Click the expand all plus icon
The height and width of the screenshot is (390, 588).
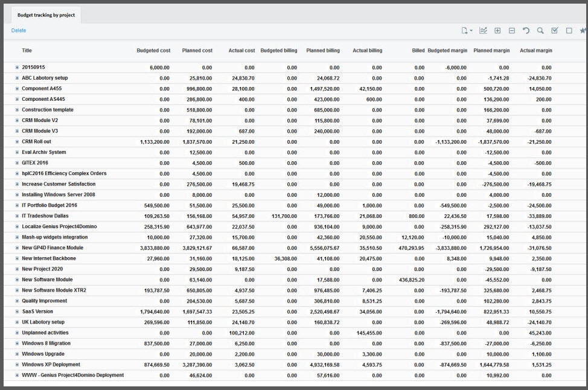497,31
